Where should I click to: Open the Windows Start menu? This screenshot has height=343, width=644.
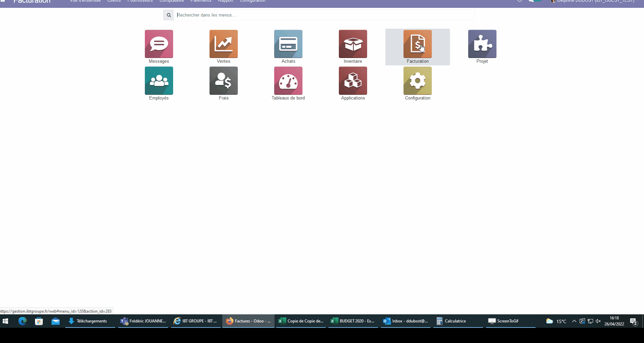(x=5, y=321)
